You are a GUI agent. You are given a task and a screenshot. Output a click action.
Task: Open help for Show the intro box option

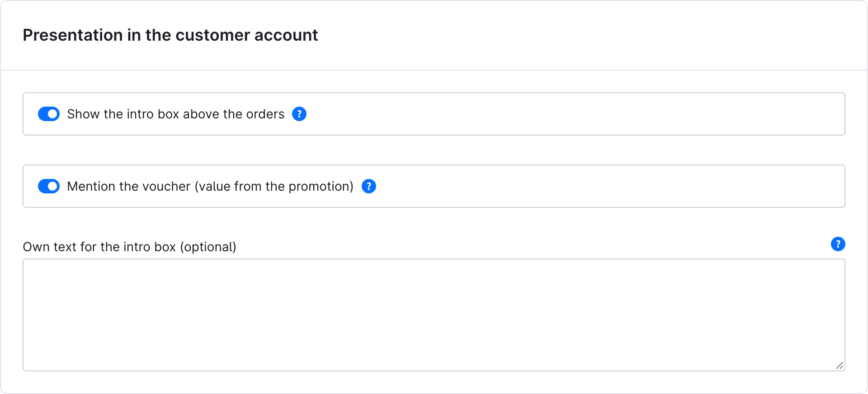click(299, 114)
